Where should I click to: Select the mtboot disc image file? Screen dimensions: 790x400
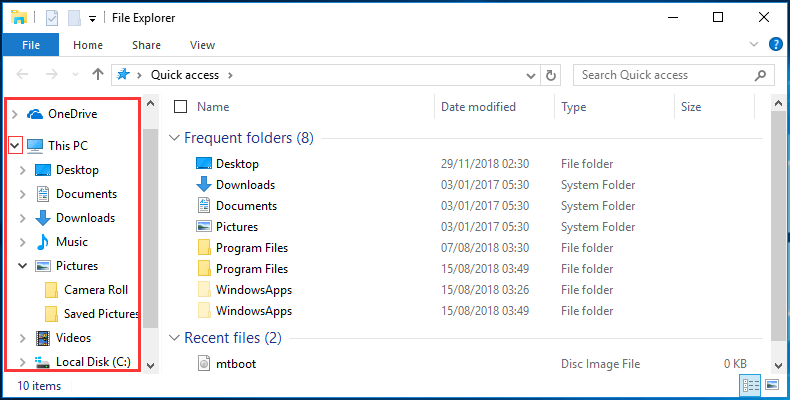pos(236,364)
